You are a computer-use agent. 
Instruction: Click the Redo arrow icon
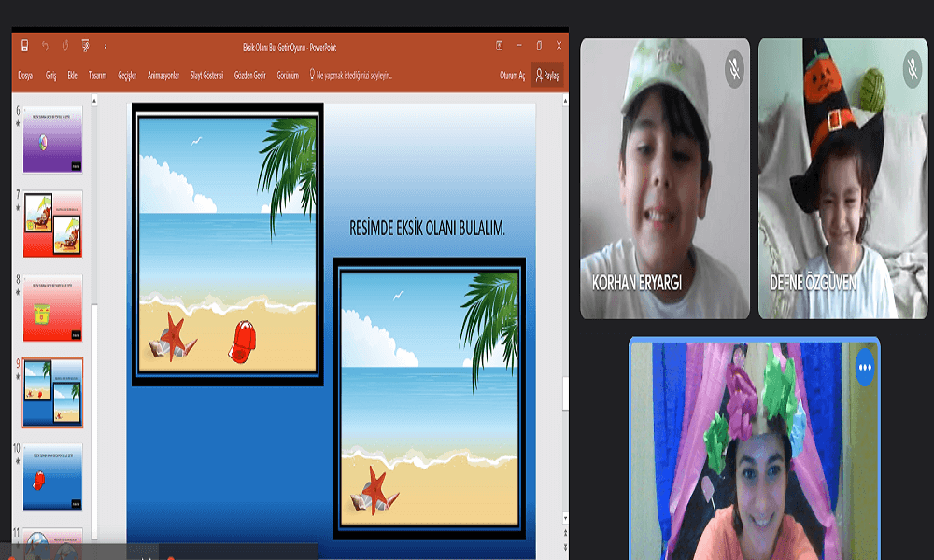[65, 46]
